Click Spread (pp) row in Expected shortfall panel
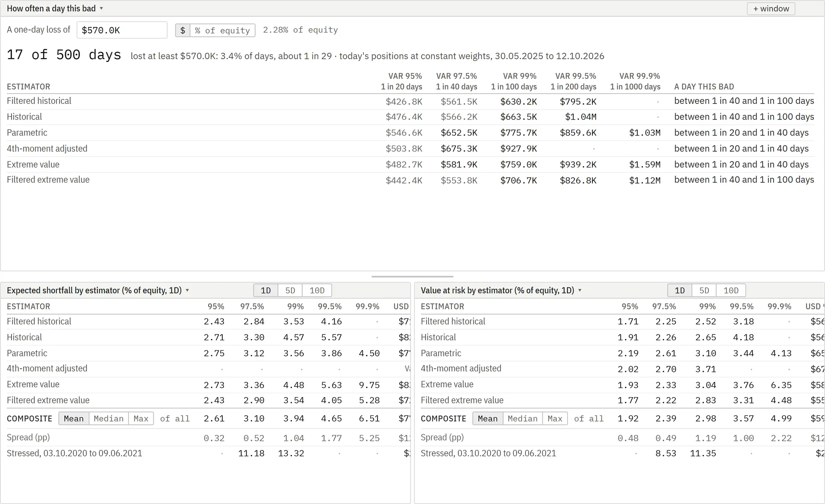 208,438
